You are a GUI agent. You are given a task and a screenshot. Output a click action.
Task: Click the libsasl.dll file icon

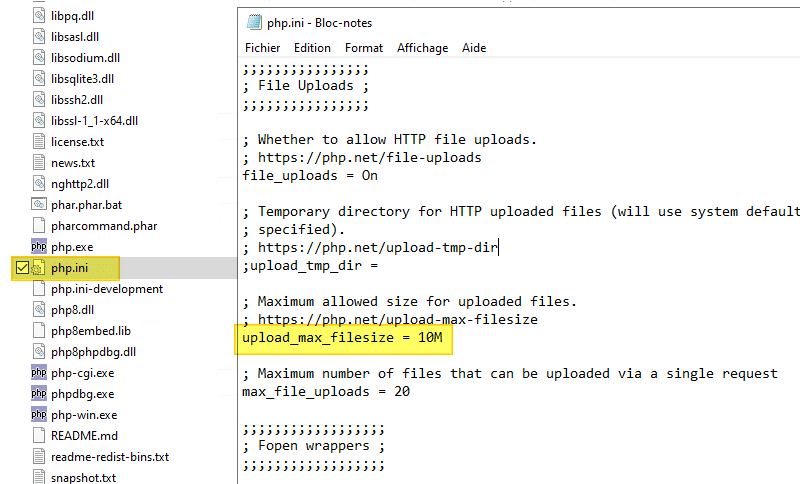tap(39, 37)
